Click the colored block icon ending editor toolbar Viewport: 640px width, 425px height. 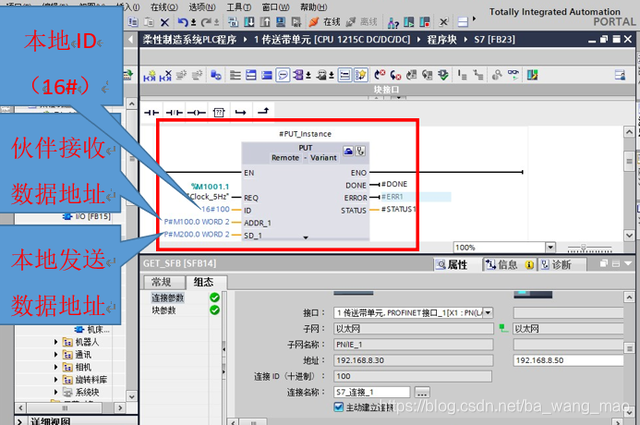tap(532, 75)
